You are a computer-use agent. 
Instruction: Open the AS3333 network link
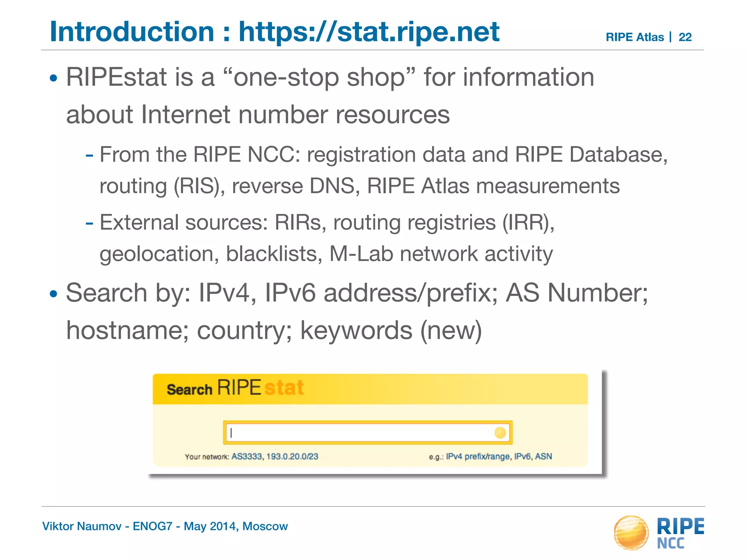pos(247,456)
